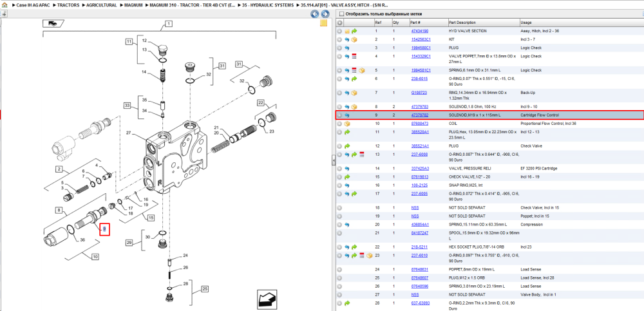The width and height of the screenshot is (644, 311).
Task: Open box icon in SPRING row 1994581C1
Action: click(361, 70)
